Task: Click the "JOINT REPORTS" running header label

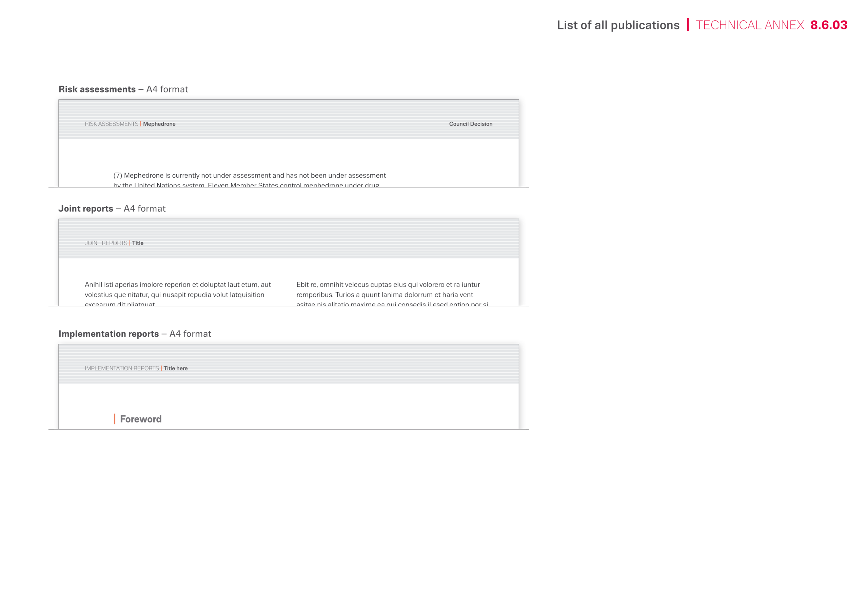Action: tap(106, 243)
